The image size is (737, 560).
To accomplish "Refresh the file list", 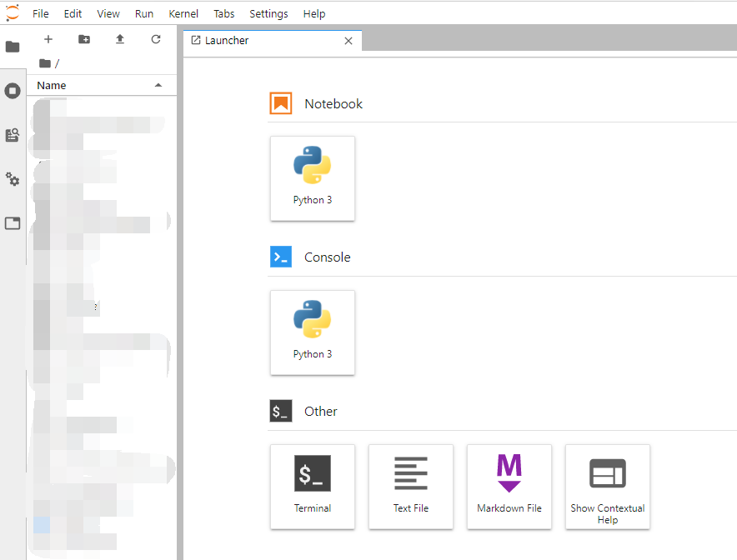I will [156, 39].
